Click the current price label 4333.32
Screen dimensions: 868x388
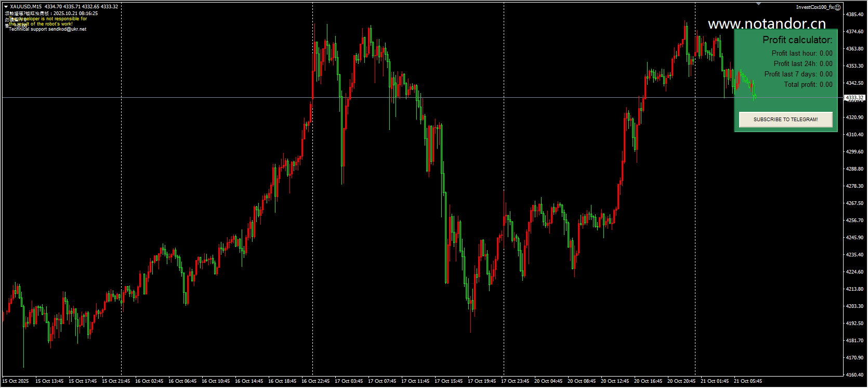click(854, 98)
